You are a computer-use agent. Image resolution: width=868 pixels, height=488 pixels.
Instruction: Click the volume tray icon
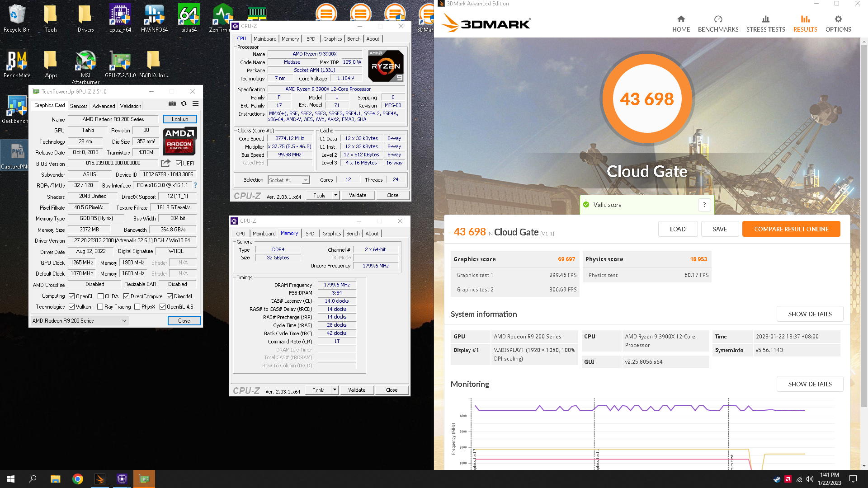click(x=809, y=479)
